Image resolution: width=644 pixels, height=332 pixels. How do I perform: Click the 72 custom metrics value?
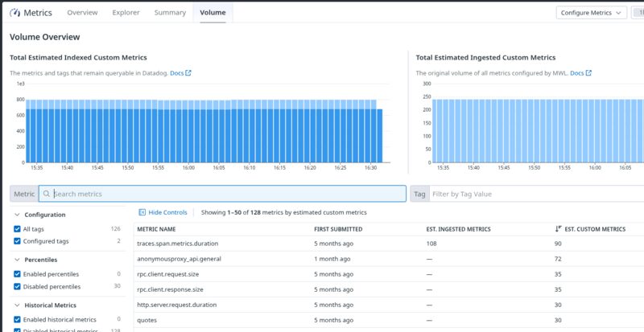click(x=558, y=259)
